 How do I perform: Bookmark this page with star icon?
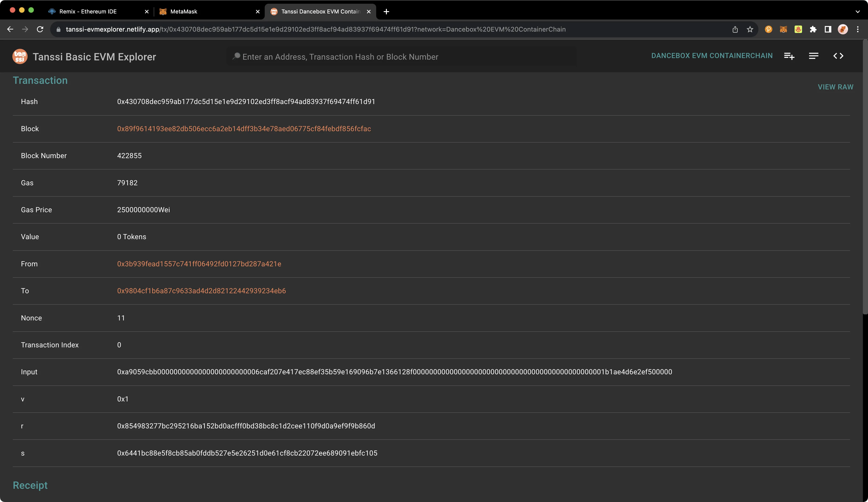(750, 29)
